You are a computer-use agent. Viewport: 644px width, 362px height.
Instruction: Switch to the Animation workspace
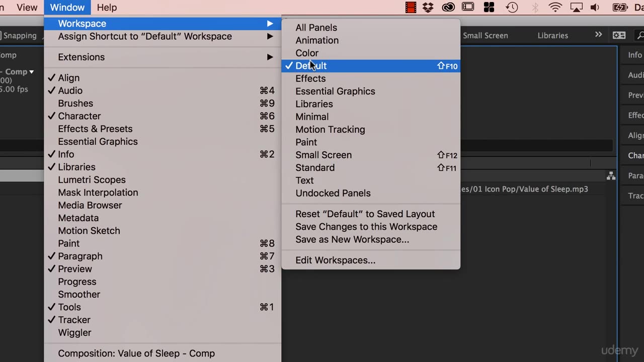[371, 40]
